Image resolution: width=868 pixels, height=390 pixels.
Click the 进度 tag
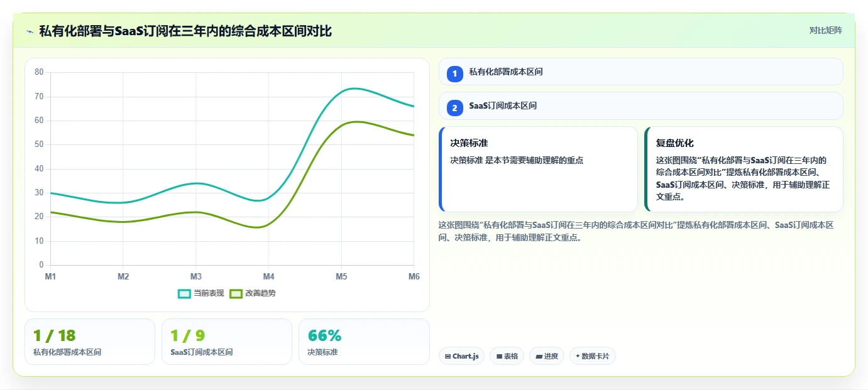[547, 356]
